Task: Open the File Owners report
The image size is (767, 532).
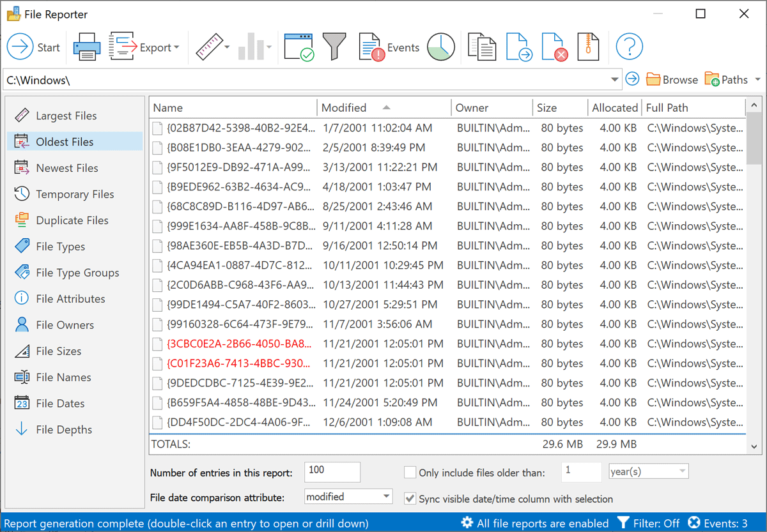Action: coord(75,325)
